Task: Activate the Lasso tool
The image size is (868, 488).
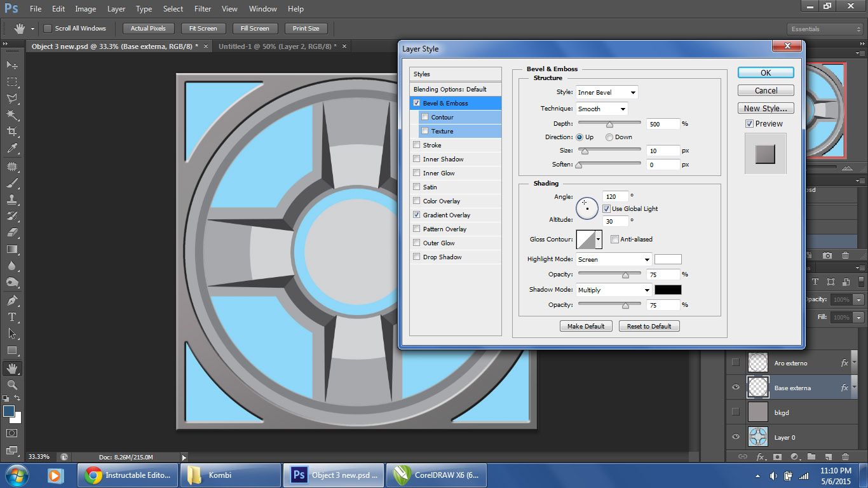Action: click(x=11, y=98)
